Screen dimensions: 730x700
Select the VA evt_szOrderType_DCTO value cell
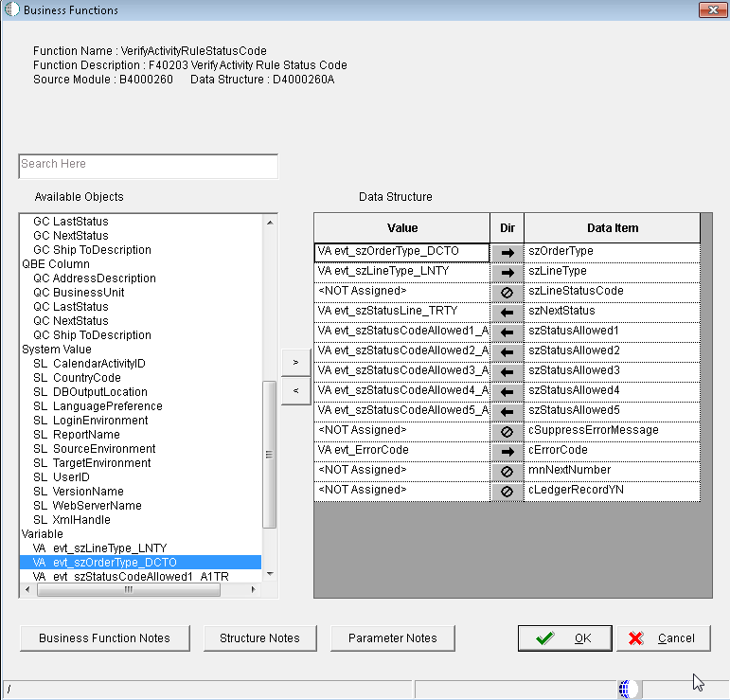click(401, 252)
